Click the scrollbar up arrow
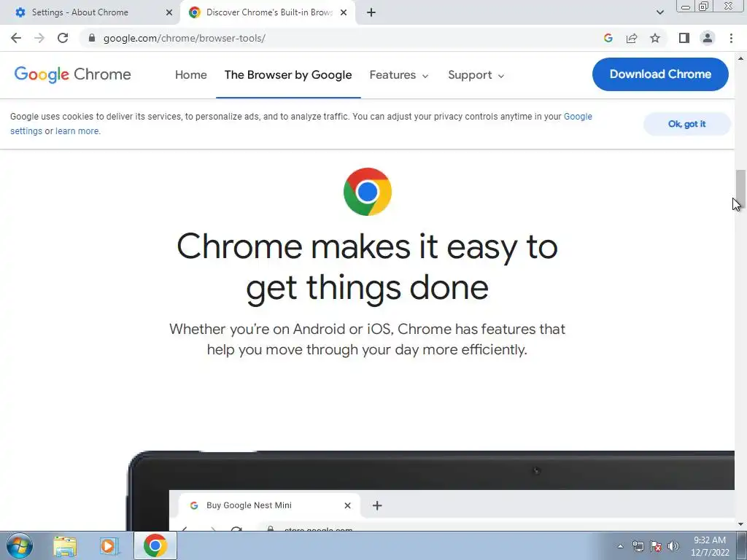747x560 pixels. [740, 58]
